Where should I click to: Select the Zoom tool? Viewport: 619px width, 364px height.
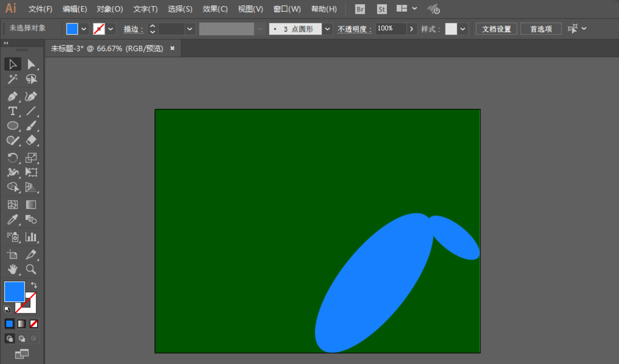[x=31, y=269]
